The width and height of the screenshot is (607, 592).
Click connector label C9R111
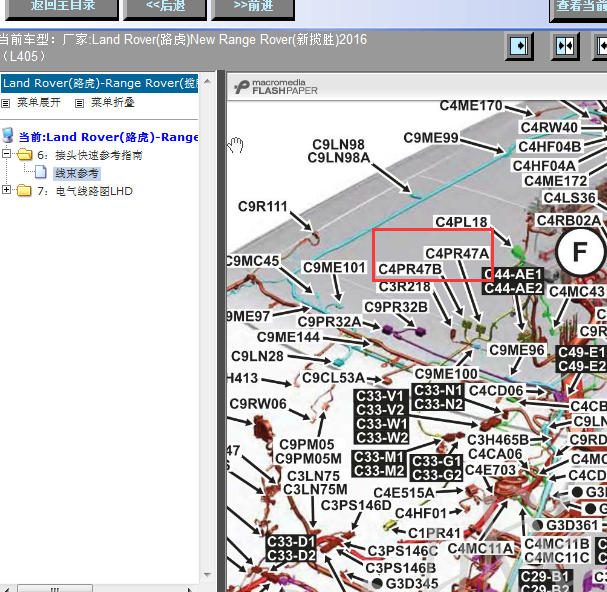(x=262, y=206)
